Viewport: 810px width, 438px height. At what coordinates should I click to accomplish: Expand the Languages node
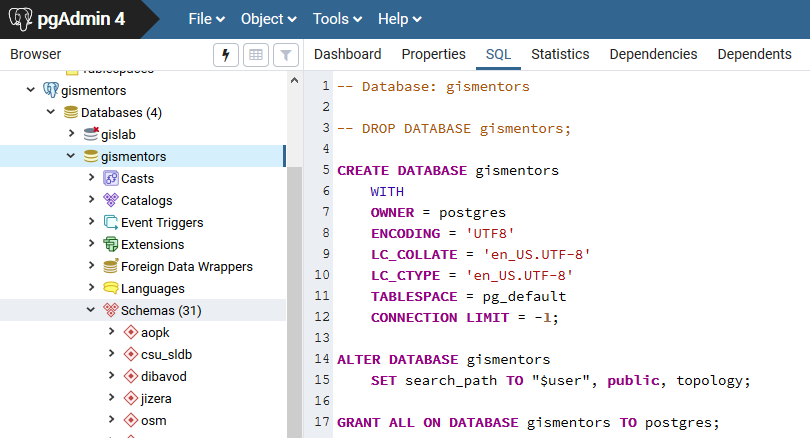[x=91, y=287]
